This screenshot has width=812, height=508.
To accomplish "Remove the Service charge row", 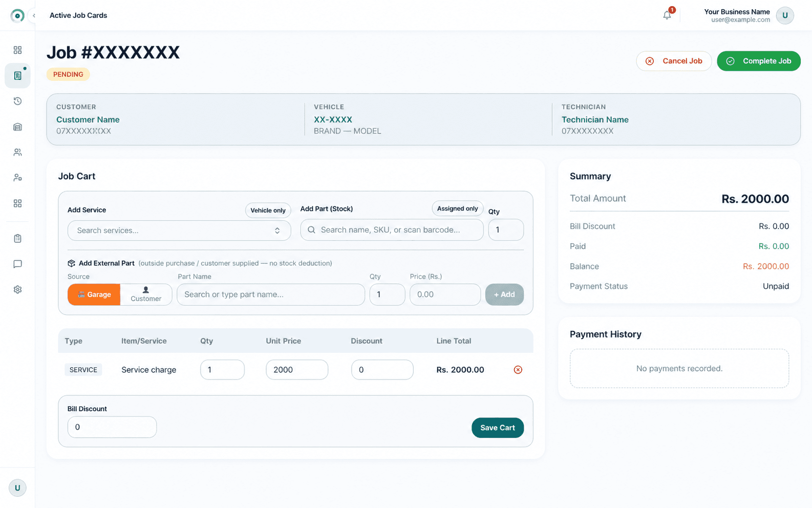I will 518,370.
